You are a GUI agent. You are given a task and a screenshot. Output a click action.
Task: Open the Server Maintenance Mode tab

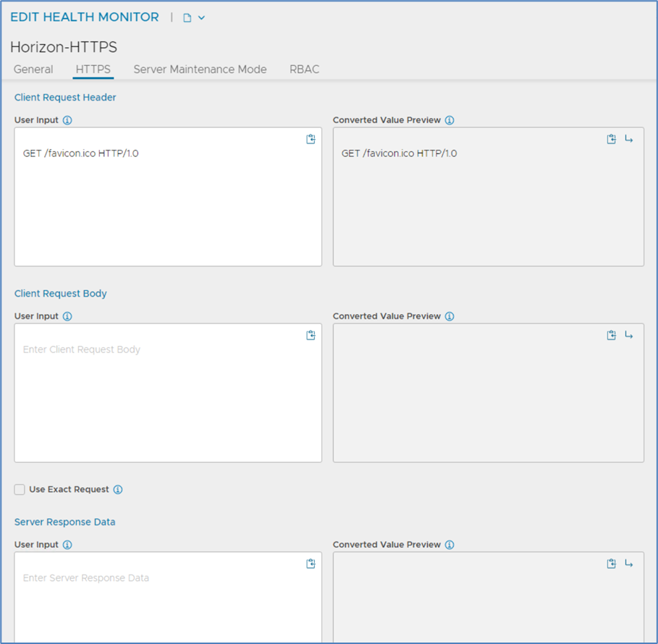click(x=200, y=69)
